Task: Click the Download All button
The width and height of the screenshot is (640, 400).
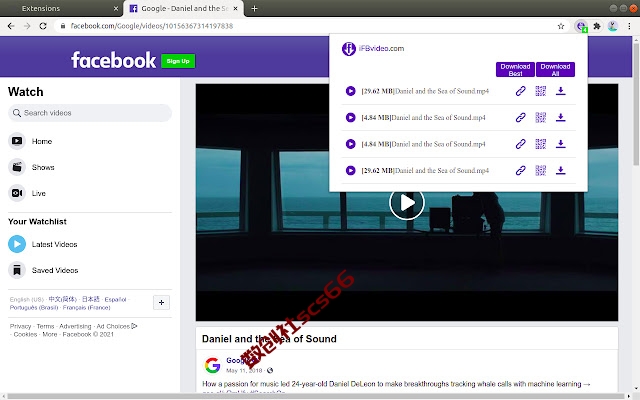Action: (x=555, y=69)
